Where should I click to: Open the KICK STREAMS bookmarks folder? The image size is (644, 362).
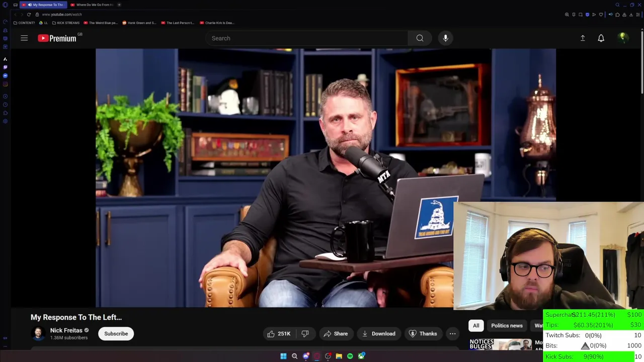click(66, 23)
